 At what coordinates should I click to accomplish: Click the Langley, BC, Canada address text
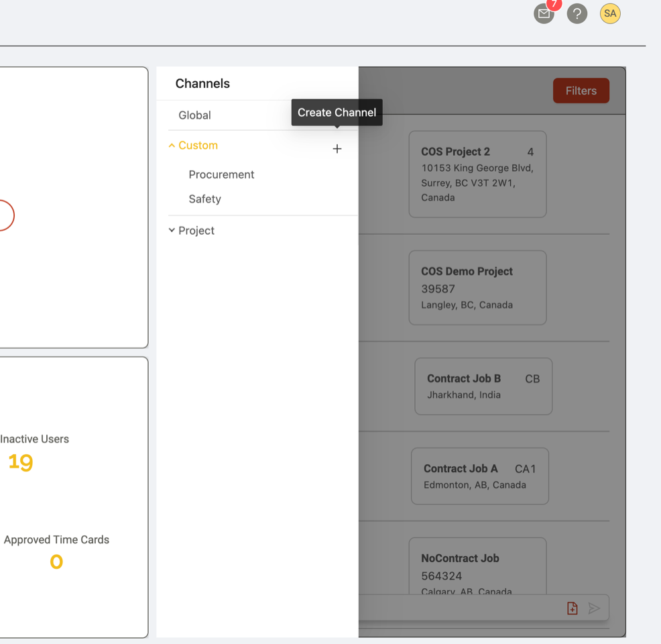(467, 305)
